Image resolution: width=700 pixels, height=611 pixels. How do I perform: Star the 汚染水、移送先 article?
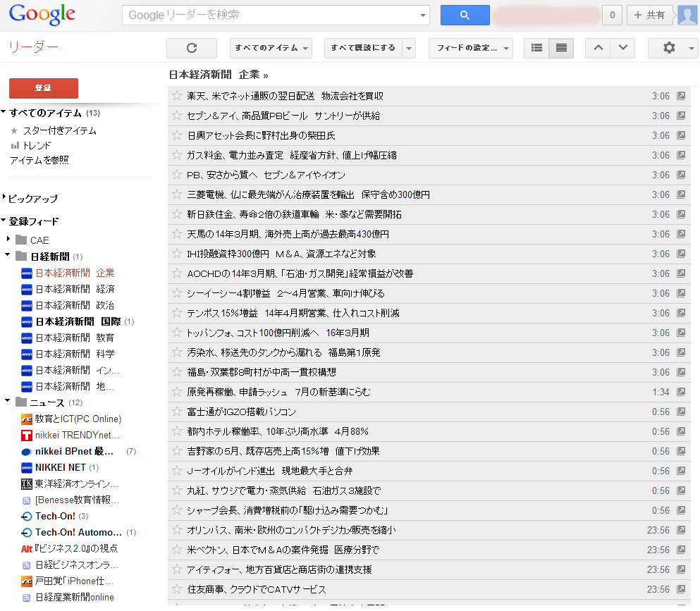(x=177, y=352)
